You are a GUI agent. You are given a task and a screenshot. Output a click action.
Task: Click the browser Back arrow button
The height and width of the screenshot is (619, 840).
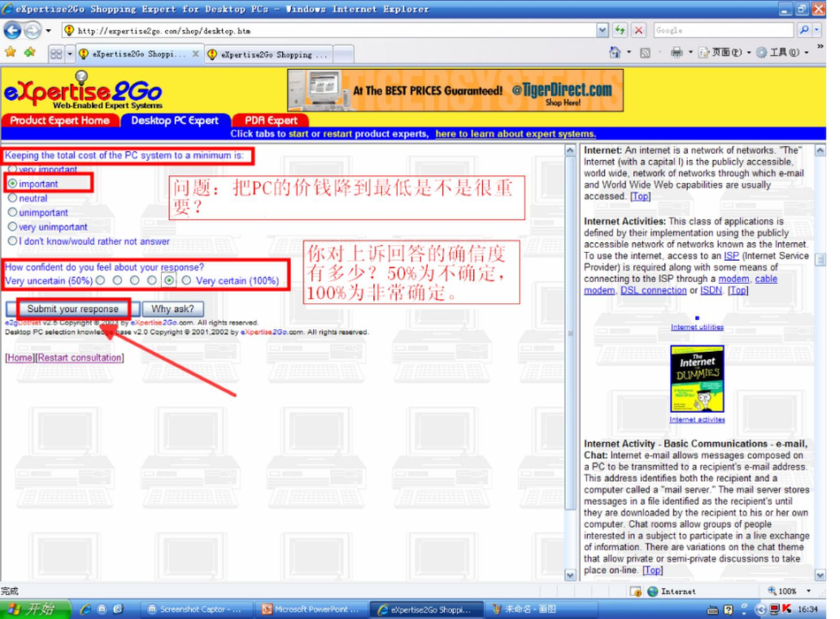coord(12,30)
